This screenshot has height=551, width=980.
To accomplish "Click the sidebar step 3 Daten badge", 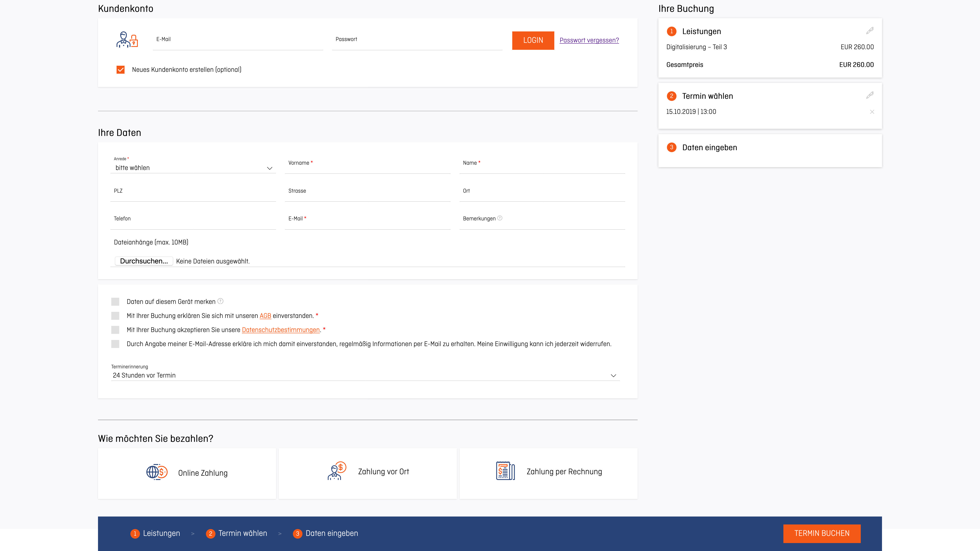I will [x=672, y=148].
